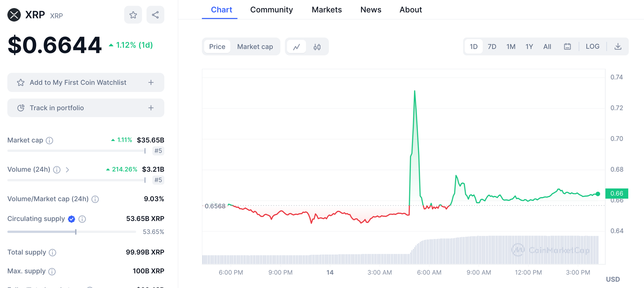Click the star icon in watchlist button

pos(21,82)
